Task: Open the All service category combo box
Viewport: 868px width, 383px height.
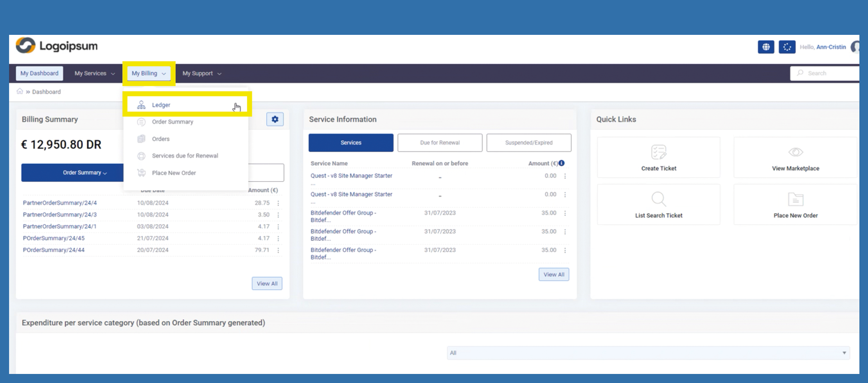Action: [647, 353]
